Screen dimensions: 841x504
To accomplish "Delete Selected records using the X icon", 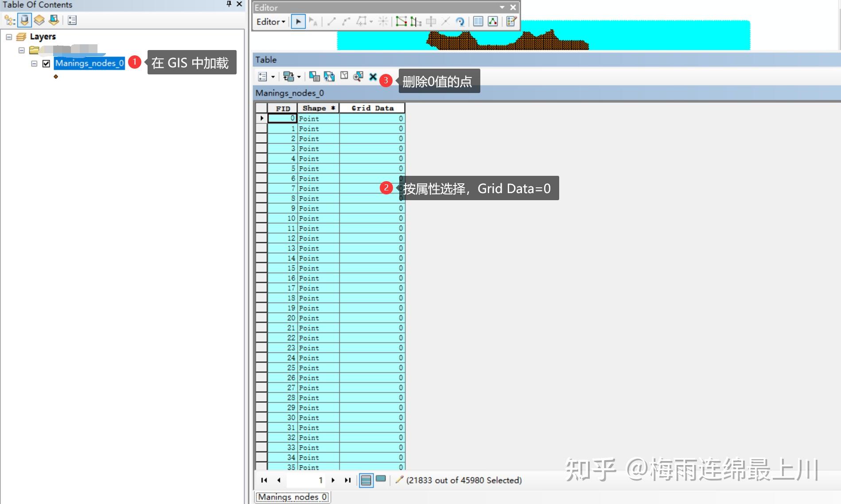I will pyautogui.click(x=373, y=77).
